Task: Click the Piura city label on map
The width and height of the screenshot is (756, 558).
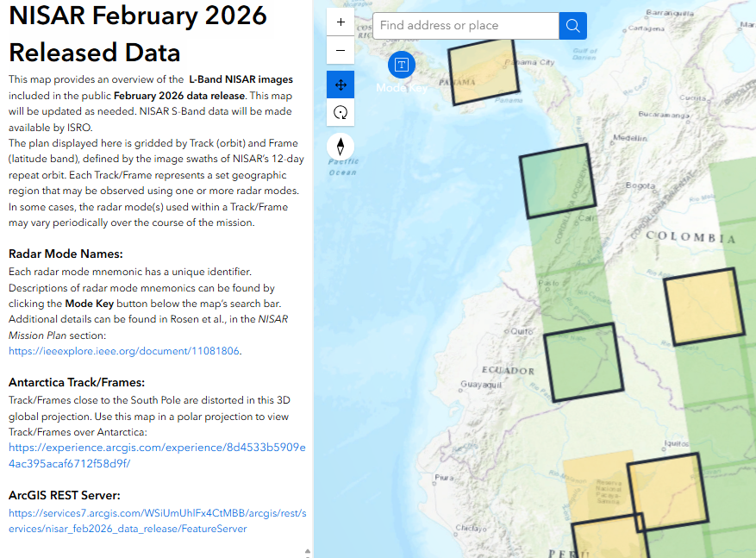Action: tap(444, 478)
